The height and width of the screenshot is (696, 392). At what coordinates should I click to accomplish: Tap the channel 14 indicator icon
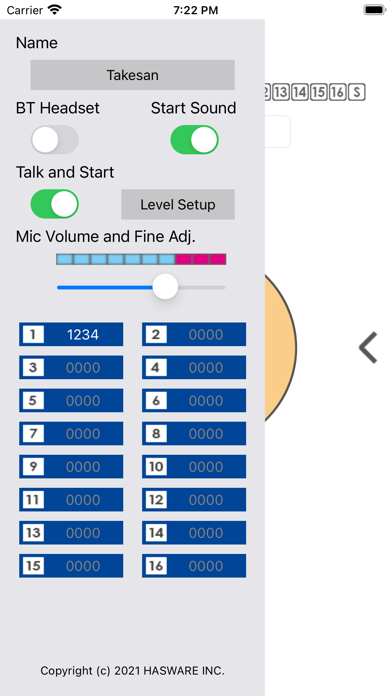coord(300,92)
